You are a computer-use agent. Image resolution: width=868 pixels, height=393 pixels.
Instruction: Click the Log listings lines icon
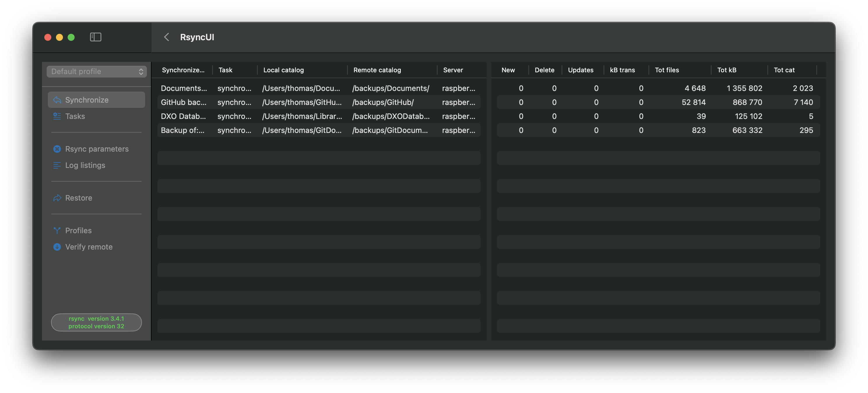pos(57,165)
